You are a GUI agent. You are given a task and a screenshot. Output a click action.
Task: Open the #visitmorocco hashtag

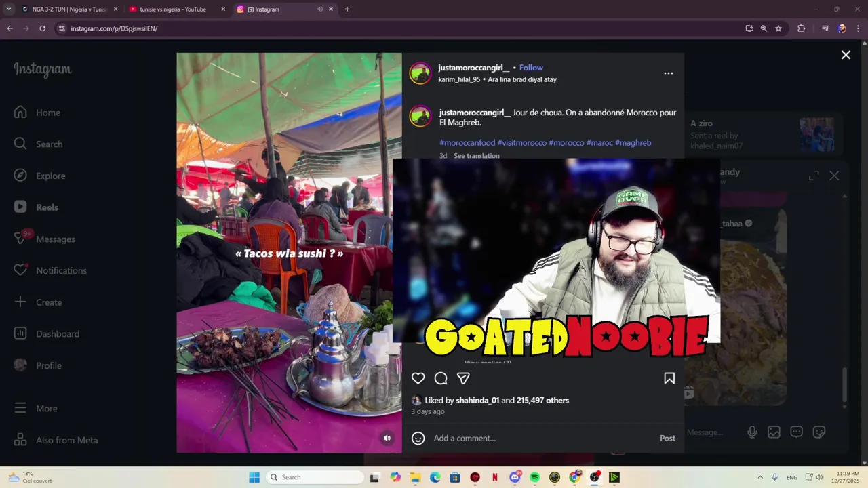[x=522, y=143]
